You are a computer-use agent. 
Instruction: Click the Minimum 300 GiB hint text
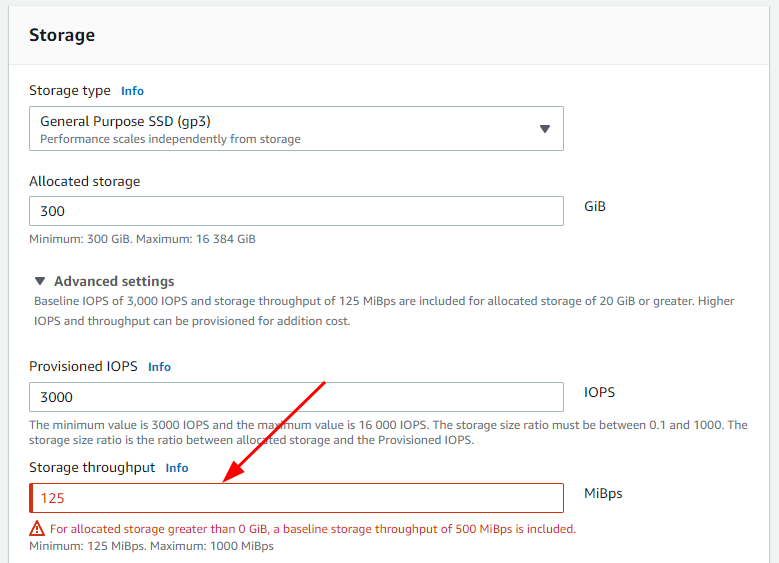pos(142,239)
